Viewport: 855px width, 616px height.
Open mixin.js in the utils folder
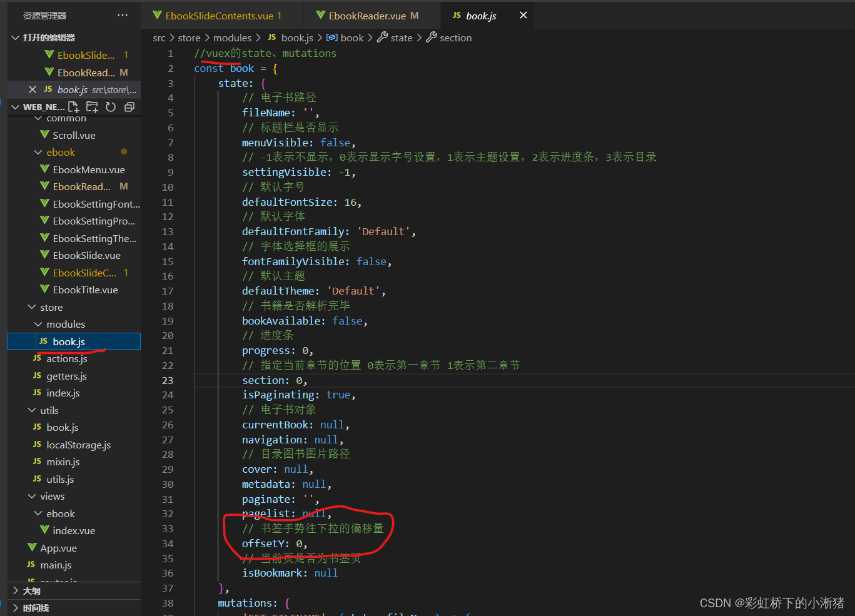coord(74,462)
